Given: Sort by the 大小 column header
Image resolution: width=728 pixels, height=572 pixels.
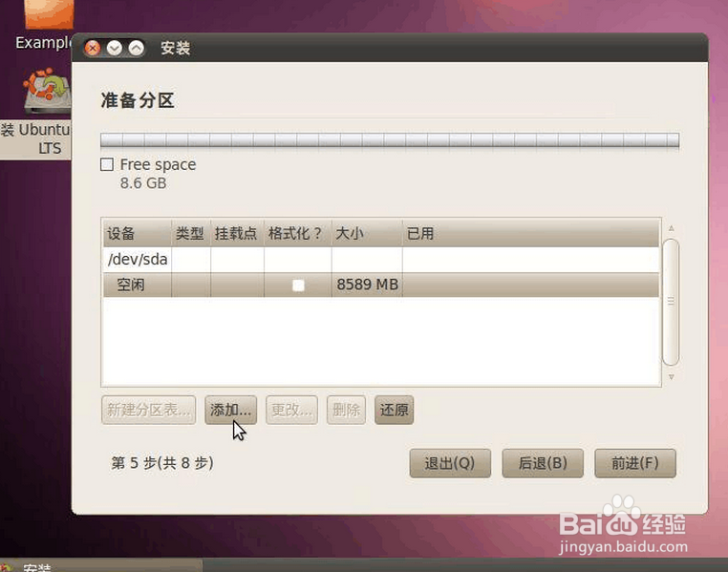Looking at the screenshot, I should pyautogui.click(x=367, y=233).
